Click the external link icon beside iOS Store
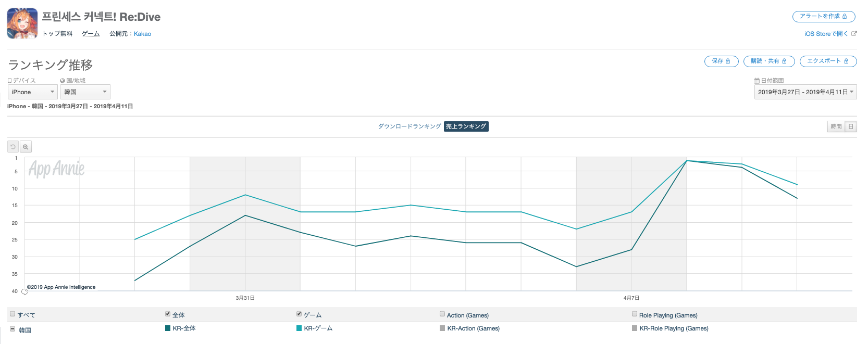 tap(854, 34)
